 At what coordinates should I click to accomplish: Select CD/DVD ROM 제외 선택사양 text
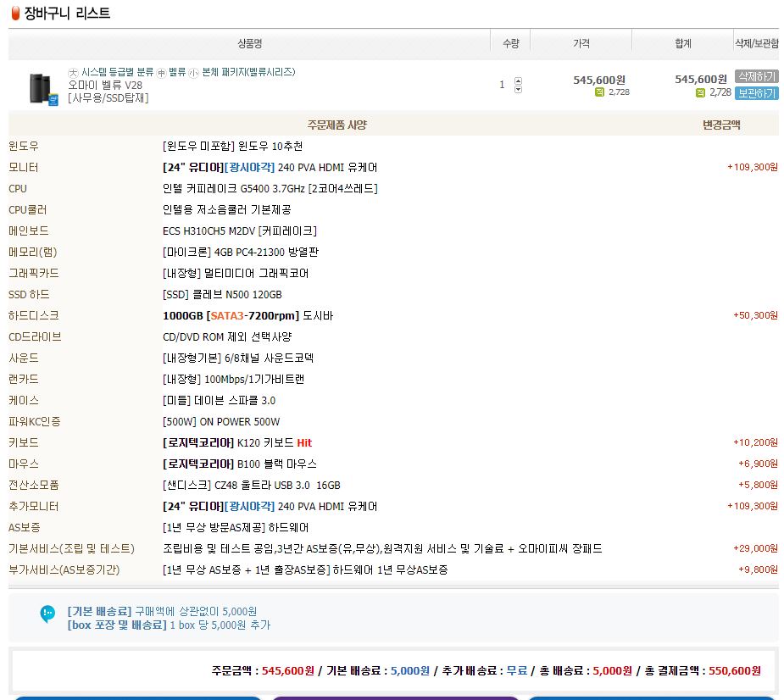227,336
